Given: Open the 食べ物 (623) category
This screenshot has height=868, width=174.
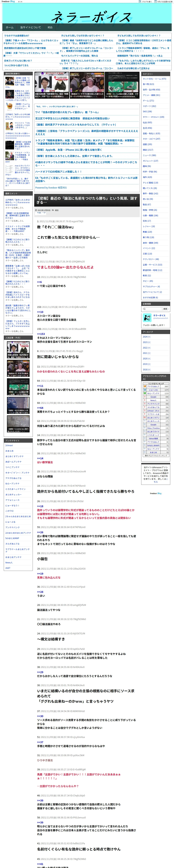Looking at the screenshot, I should click(x=148, y=84).
